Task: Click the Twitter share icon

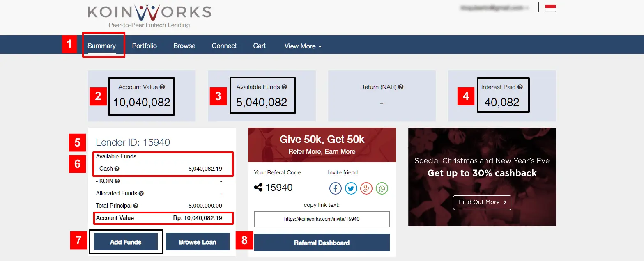Action: tap(351, 188)
